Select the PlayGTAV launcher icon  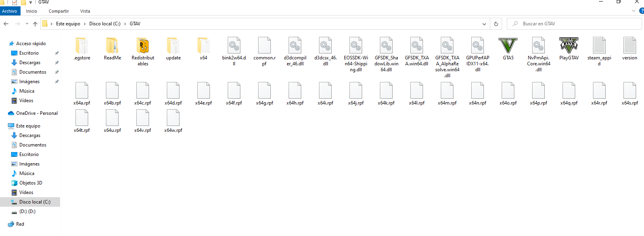click(569, 46)
